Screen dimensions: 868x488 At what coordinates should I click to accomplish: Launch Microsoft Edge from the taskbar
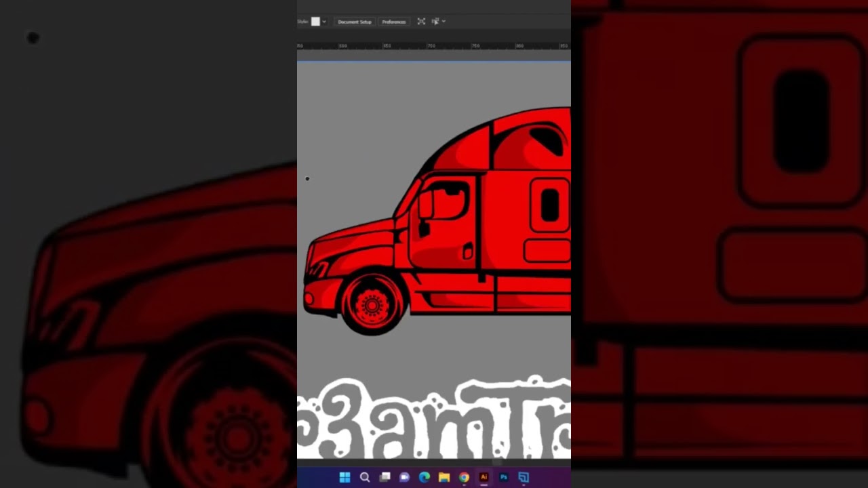coord(425,477)
